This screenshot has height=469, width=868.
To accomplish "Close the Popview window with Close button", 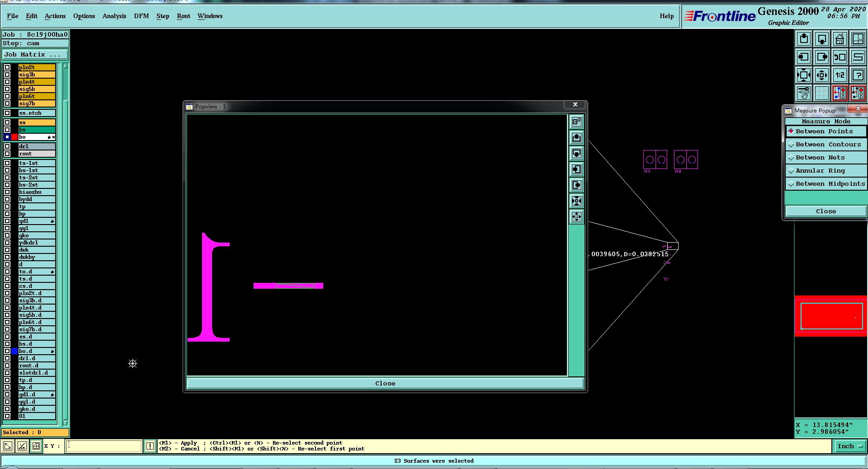I will (385, 383).
